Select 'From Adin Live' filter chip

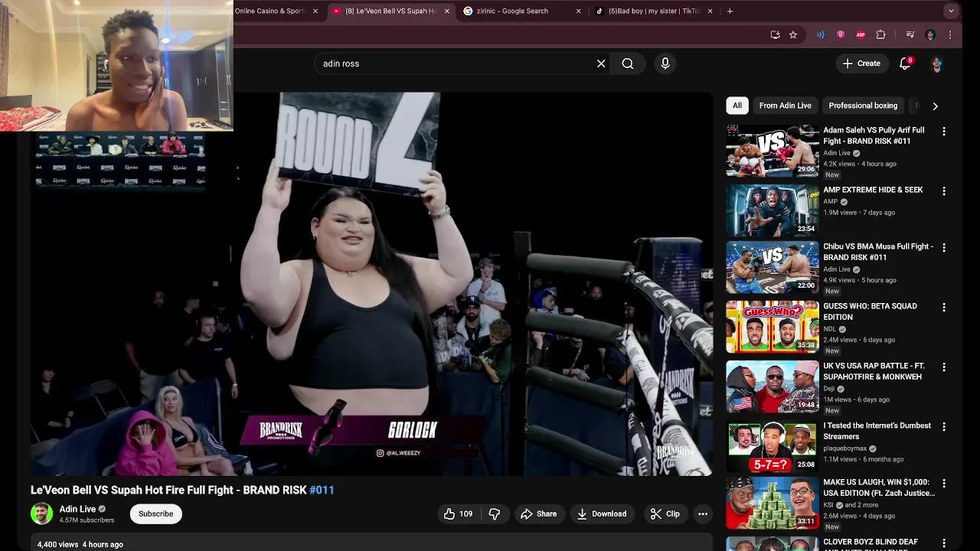[785, 106]
